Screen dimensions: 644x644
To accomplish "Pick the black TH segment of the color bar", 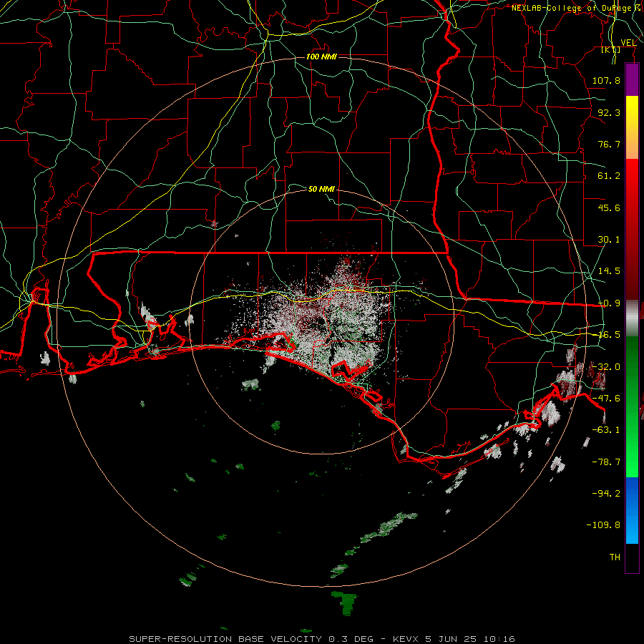I will (x=632, y=557).
